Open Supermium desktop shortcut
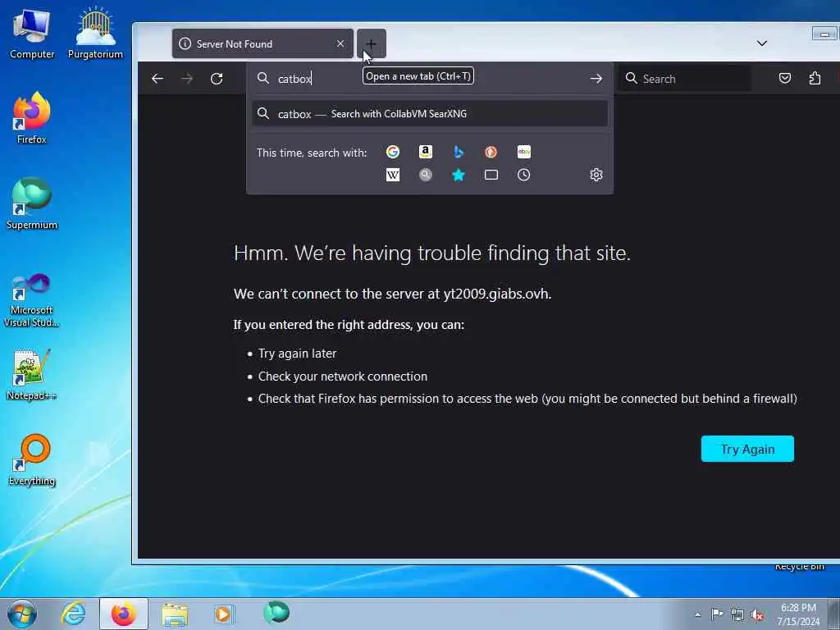 (x=32, y=203)
